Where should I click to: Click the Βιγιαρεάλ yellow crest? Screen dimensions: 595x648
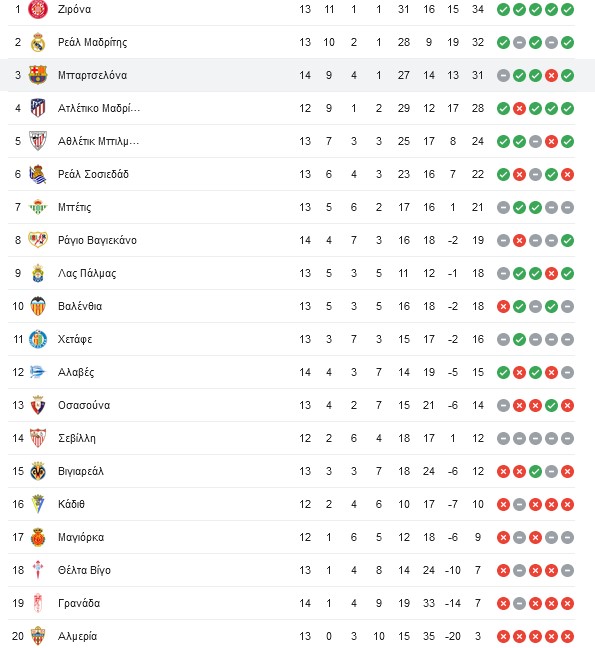[38, 471]
